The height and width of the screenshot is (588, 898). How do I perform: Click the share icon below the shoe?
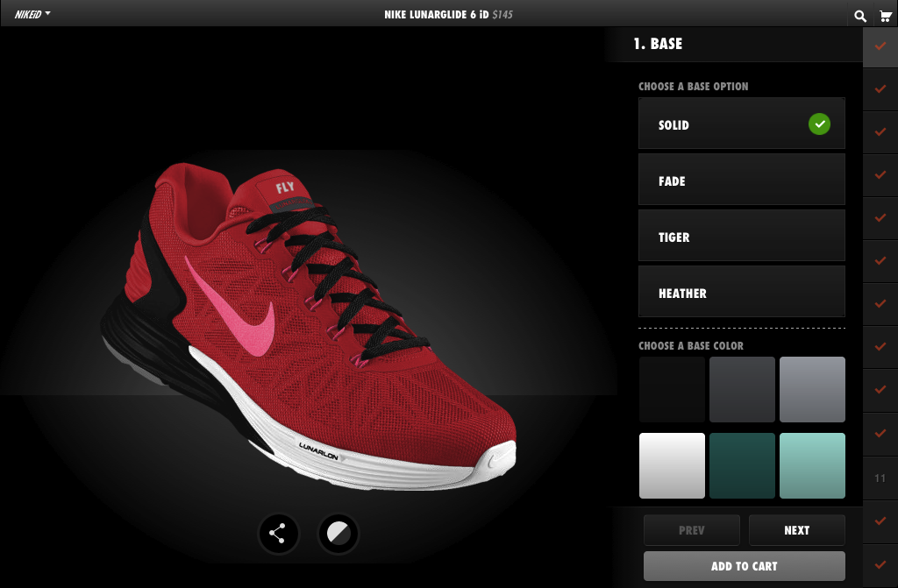click(x=279, y=533)
